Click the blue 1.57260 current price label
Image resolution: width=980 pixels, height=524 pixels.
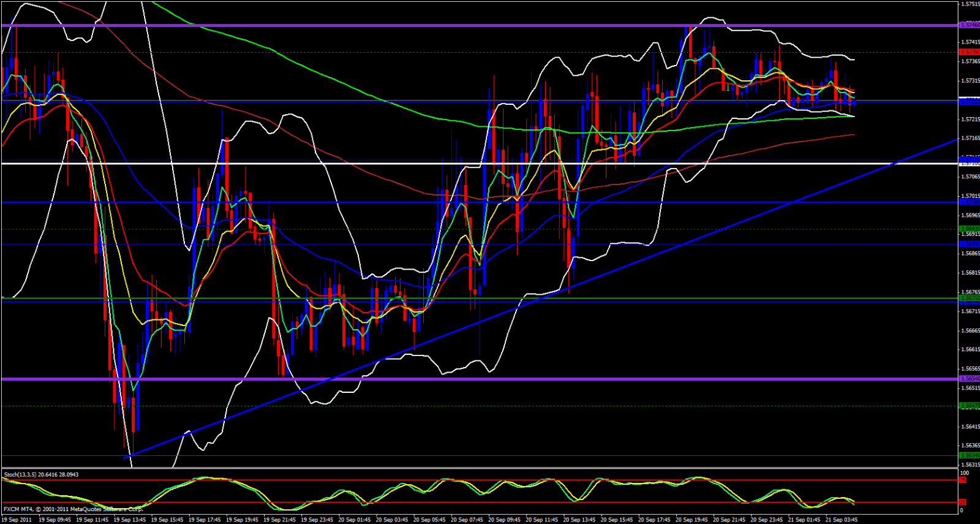point(969,101)
